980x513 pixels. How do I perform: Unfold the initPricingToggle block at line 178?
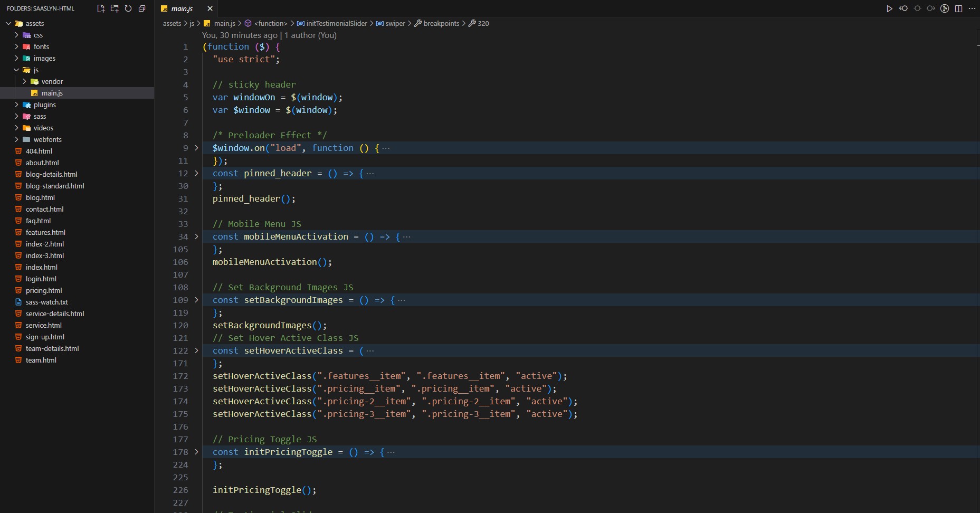(196, 452)
